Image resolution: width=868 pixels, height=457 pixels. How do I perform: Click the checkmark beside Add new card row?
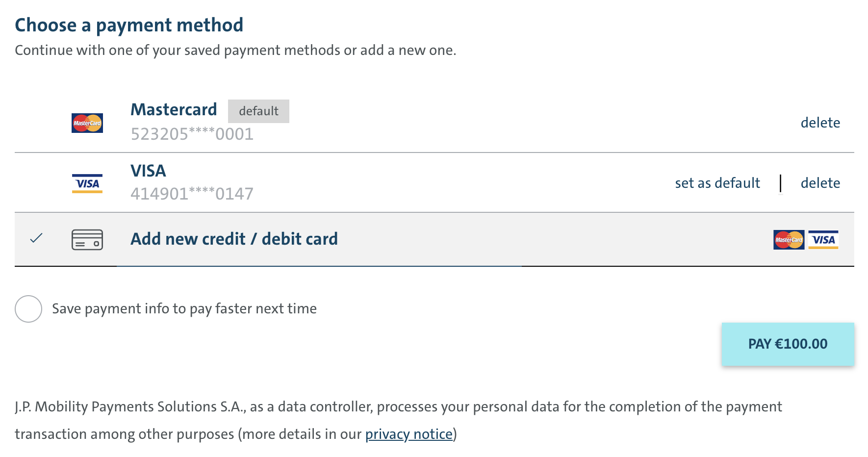[35, 239]
